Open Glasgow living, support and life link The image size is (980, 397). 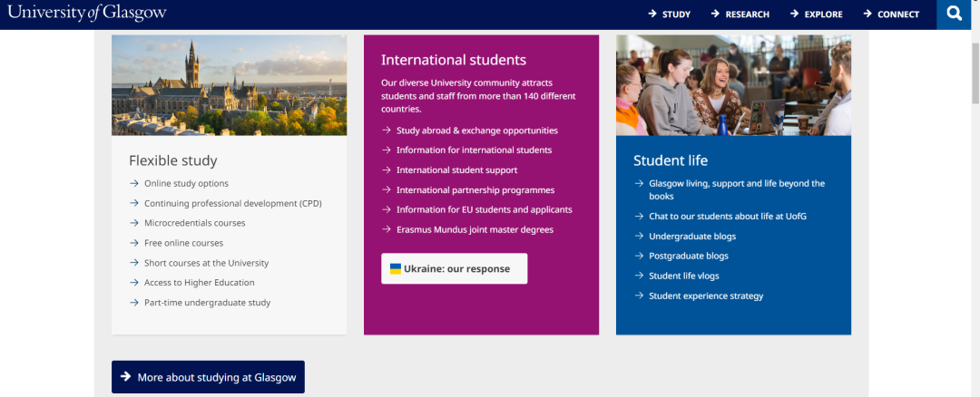click(x=738, y=189)
